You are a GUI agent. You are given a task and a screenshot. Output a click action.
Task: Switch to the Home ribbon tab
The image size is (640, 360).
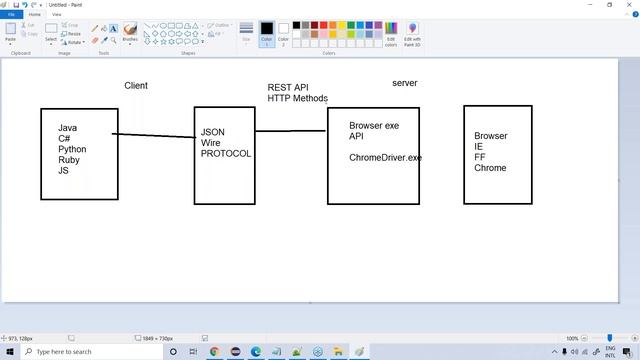click(35, 14)
